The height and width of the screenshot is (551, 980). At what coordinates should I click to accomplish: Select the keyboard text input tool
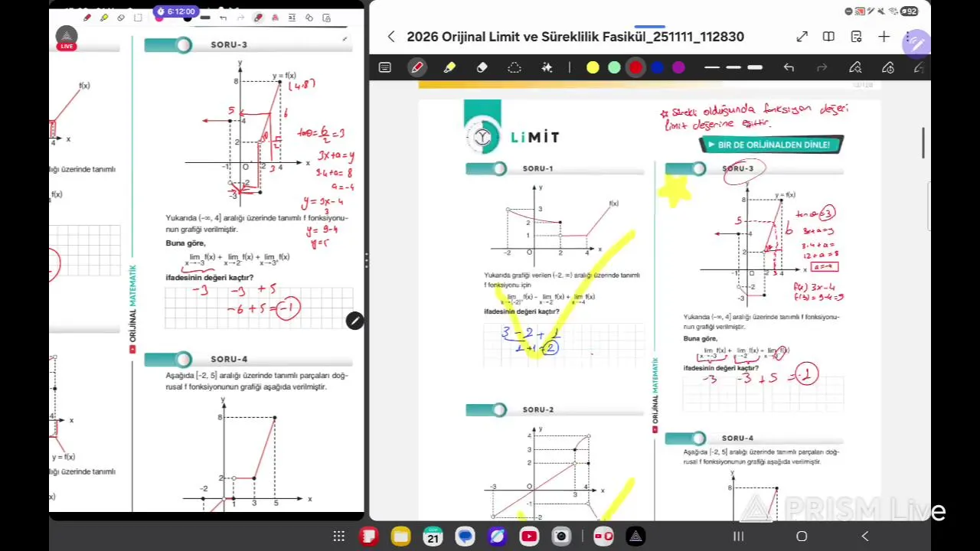(385, 67)
